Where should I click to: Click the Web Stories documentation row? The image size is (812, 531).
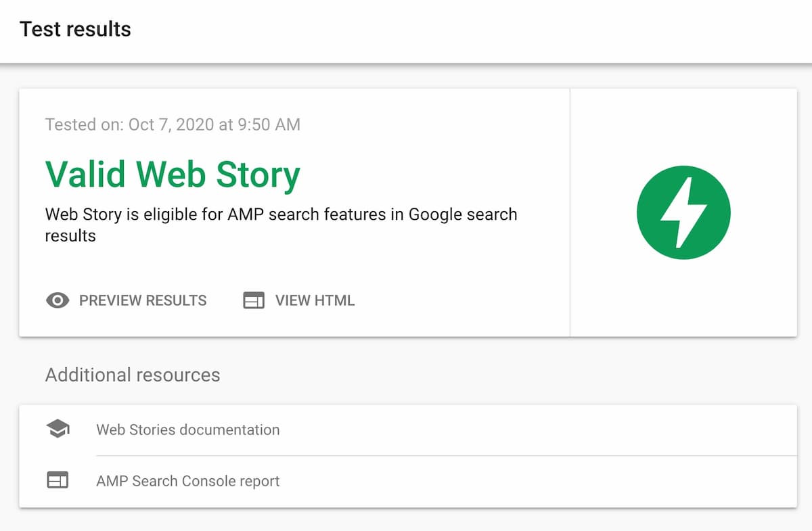pyautogui.click(x=406, y=430)
